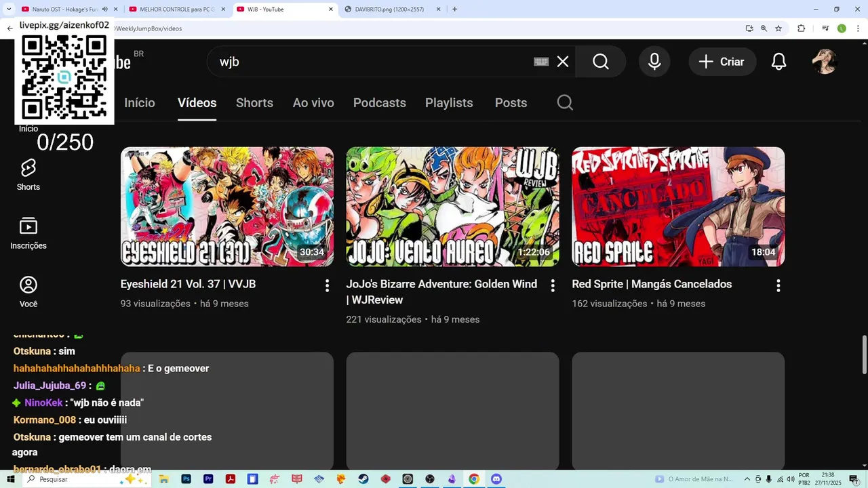Switch to Início channel tab
The height and width of the screenshot is (488, 868).
click(140, 102)
